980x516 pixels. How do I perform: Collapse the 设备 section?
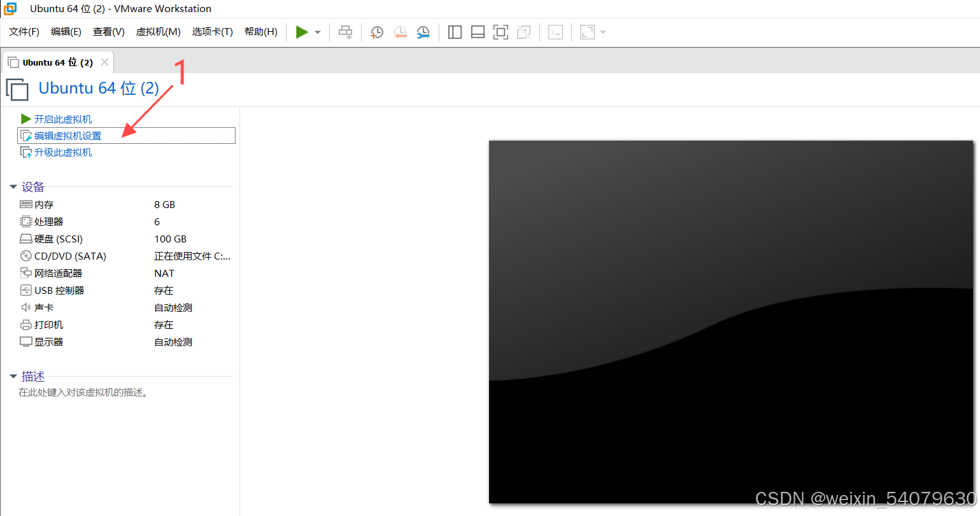[x=13, y=187]
